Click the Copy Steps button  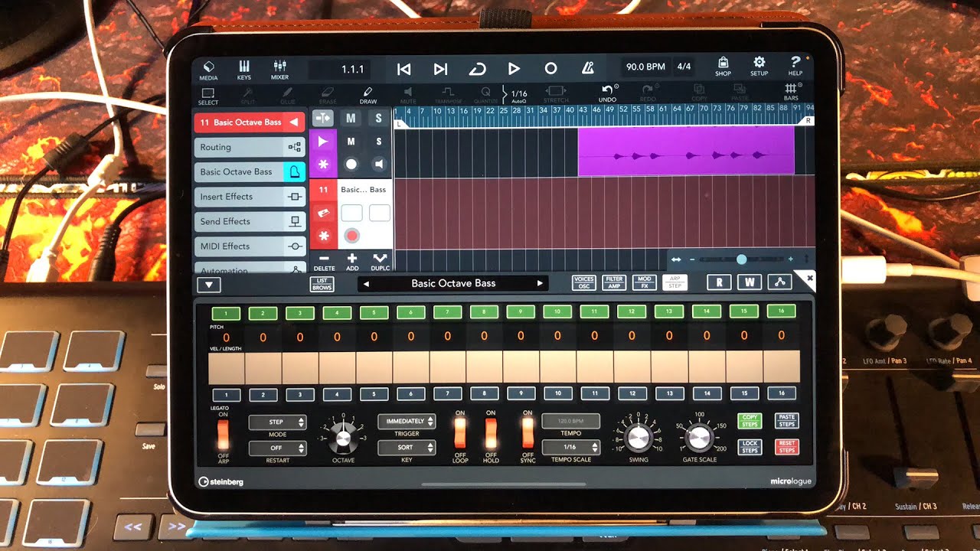pos(750,421)
